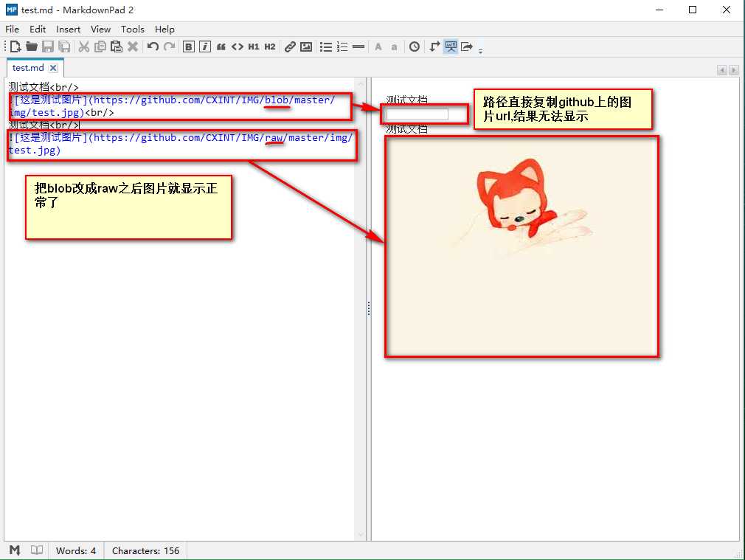
Task: Cut selection with the scissors icon
Action: point(84,46)
